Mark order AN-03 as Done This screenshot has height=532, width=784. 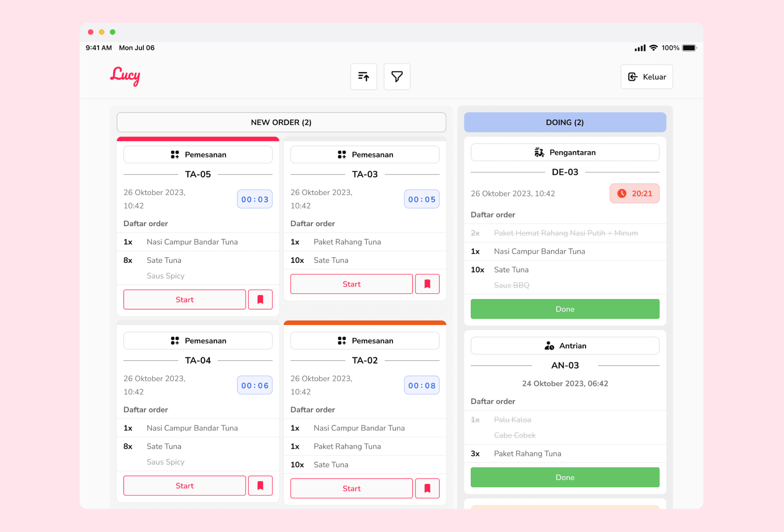pyautogui.click(x=565, y=477)
